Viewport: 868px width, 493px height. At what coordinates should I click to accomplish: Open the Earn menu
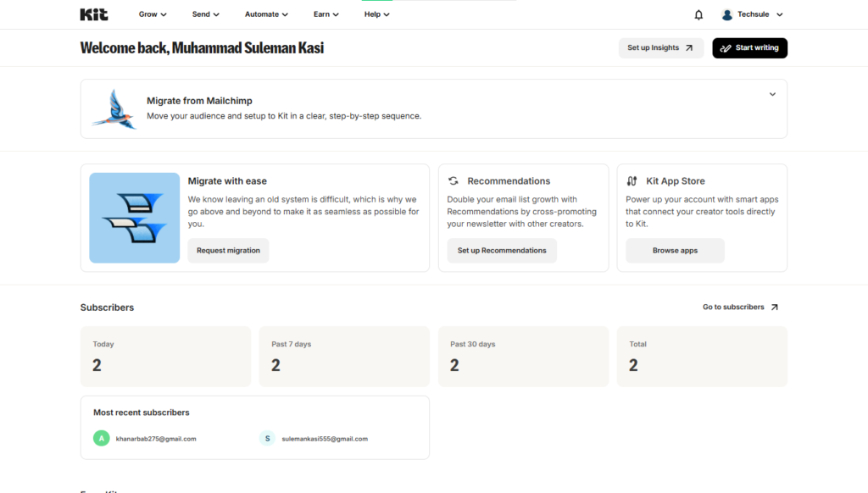click(326, 14)
